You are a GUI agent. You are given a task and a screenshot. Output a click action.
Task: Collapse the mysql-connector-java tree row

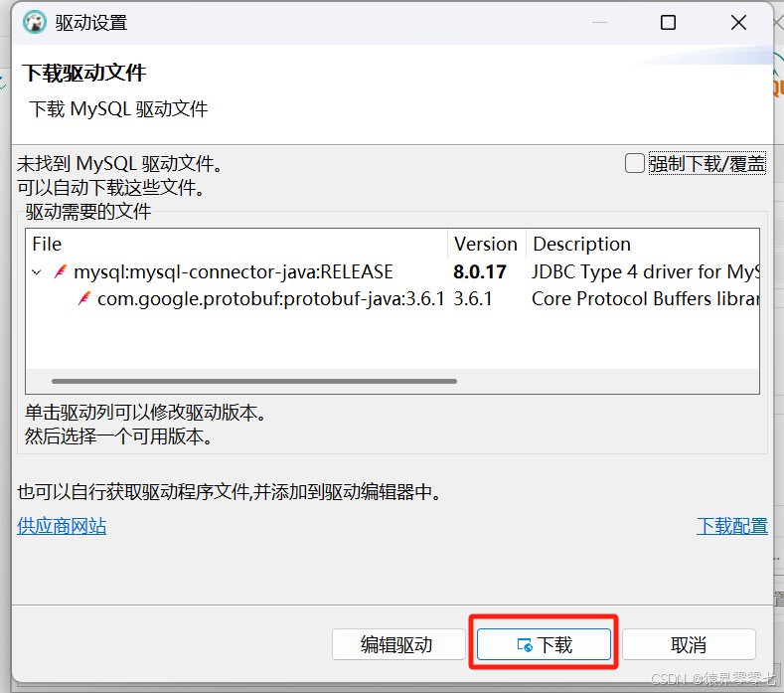(x=37, y=272)
